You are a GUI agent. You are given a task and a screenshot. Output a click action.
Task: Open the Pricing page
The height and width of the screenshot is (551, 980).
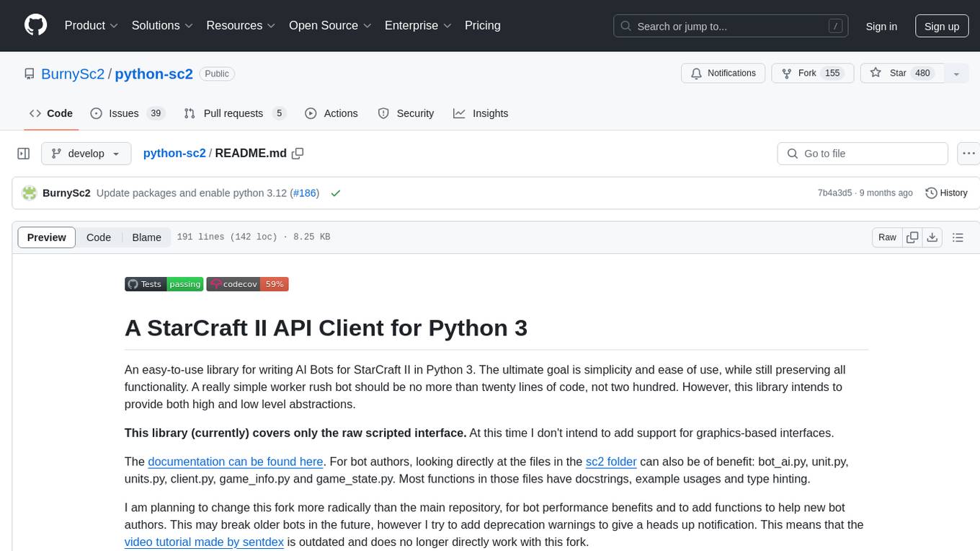point(483,25)
